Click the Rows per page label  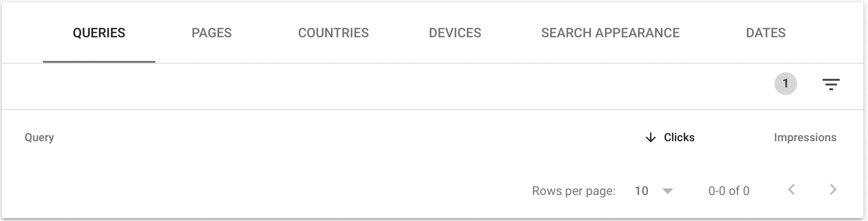click(x=574, y=191)
